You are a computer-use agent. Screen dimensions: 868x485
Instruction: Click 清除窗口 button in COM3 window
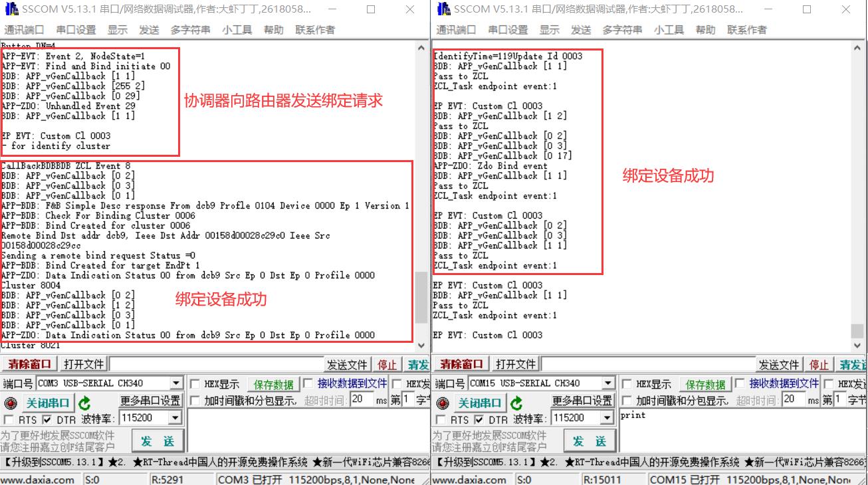pyautogui.click(x=29, y=364)
